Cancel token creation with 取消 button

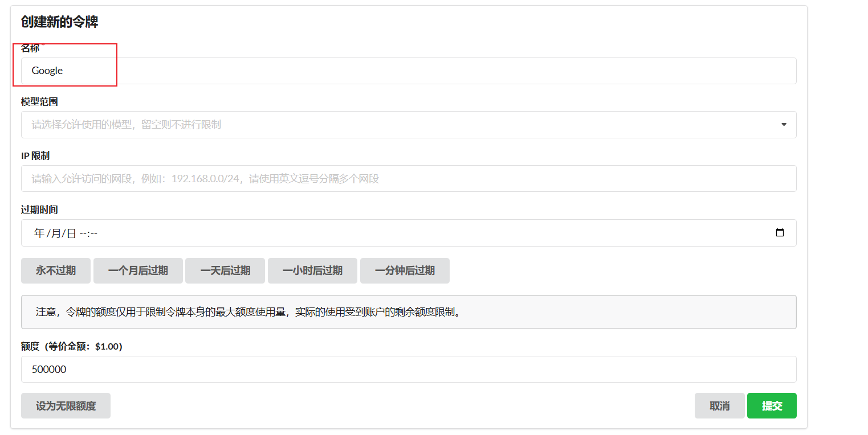(719, 405)
